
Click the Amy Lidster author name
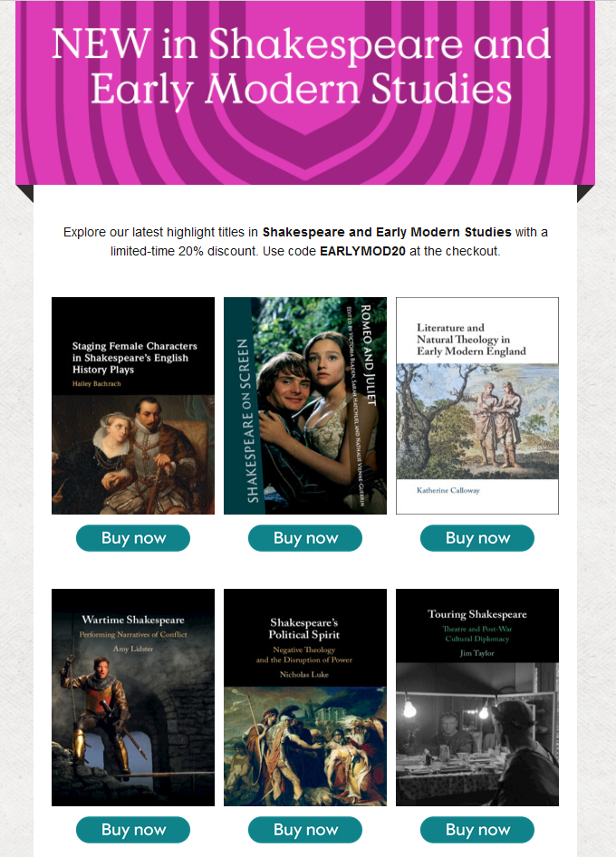pos(133,649)
